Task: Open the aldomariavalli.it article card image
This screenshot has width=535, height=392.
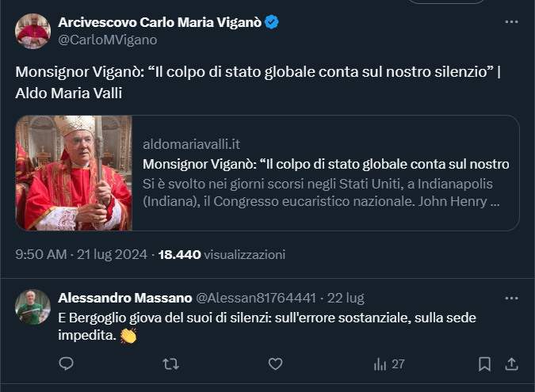Action: (x=74, y=173)
